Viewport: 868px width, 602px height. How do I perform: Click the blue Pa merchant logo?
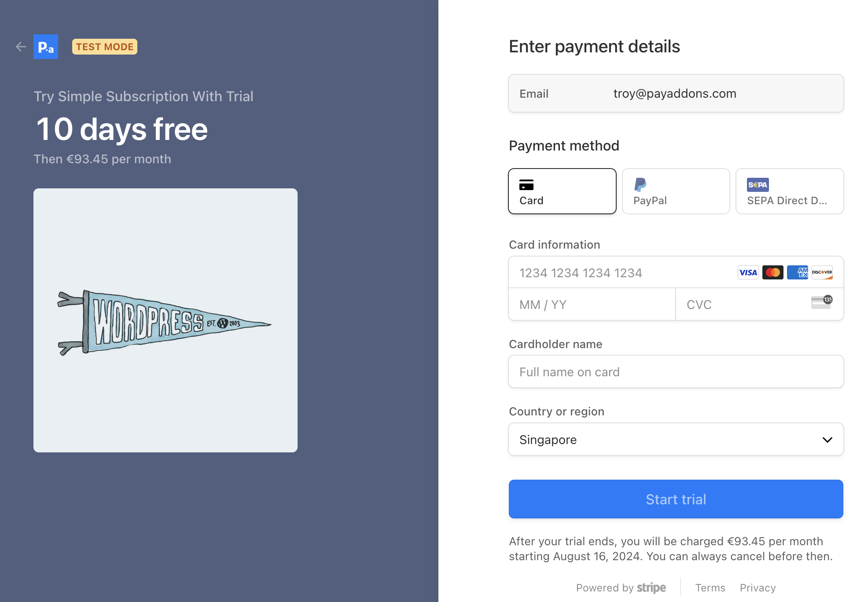click(x=46, y=47)
